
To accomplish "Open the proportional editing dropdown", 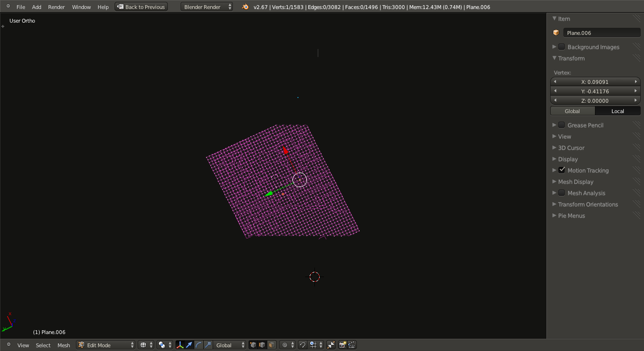I will (x=288, y=345).
